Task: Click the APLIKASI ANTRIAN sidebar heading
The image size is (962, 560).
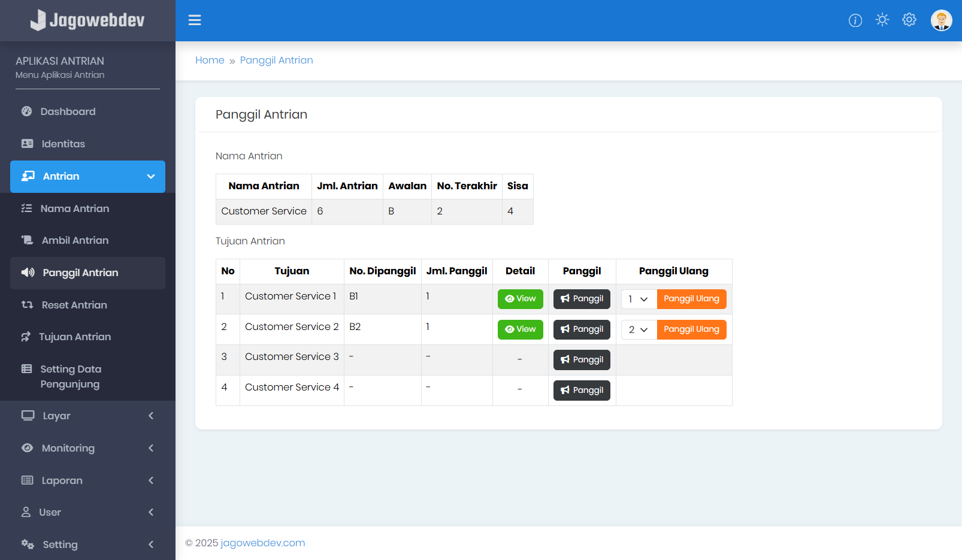Action: pos(60,61)
